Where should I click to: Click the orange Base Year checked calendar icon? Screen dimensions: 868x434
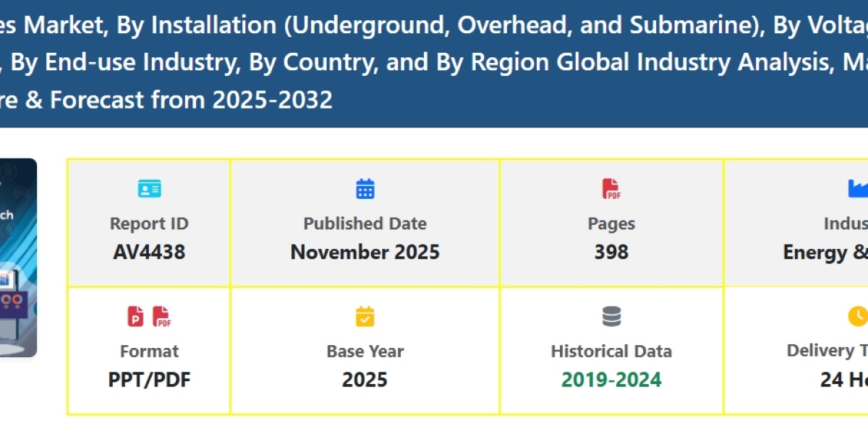pyautogui.click(x=365, y=315)
